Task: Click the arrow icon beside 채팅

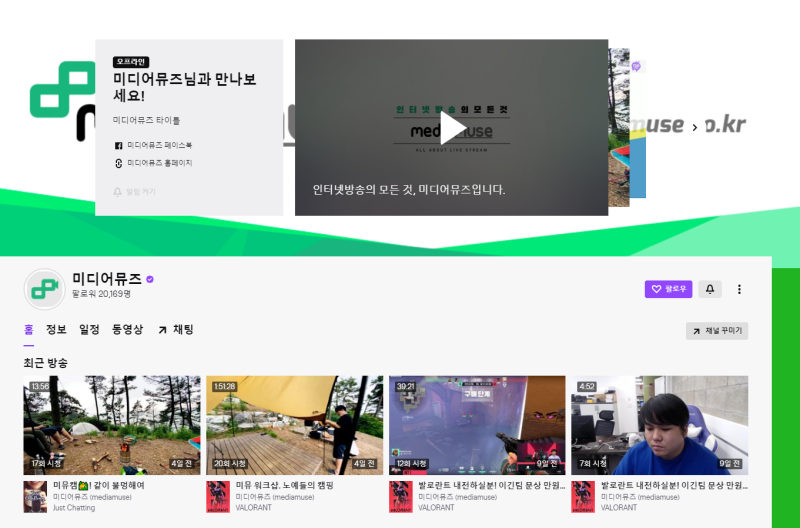Action: [x=162, y=330]
